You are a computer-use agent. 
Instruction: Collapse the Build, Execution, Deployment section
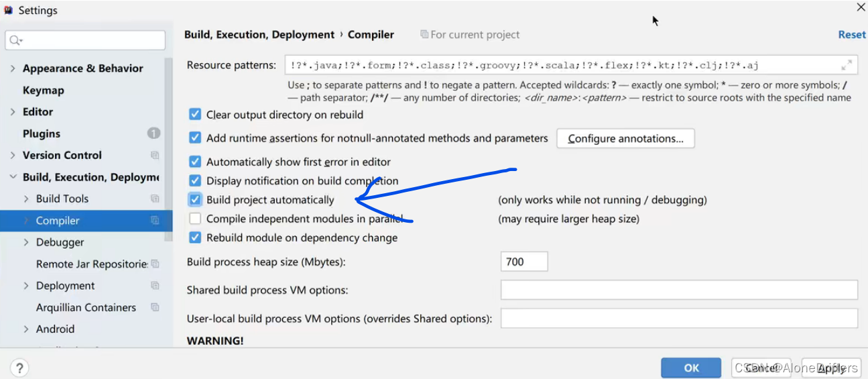pyautogui.click(x=13, y=177)
